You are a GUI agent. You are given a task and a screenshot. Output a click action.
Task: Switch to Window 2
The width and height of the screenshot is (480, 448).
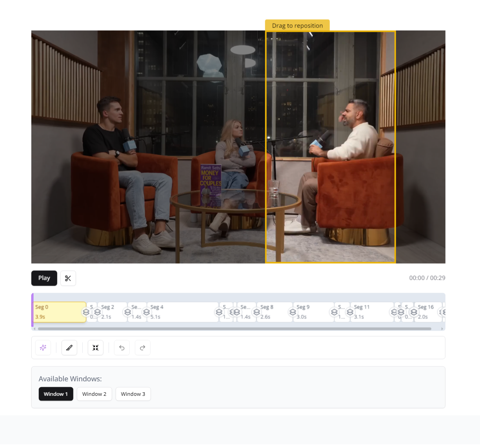94,394
